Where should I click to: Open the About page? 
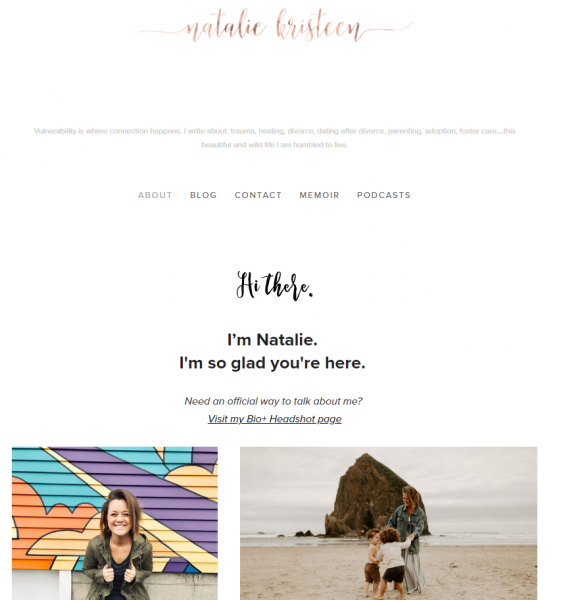[155, 195]
